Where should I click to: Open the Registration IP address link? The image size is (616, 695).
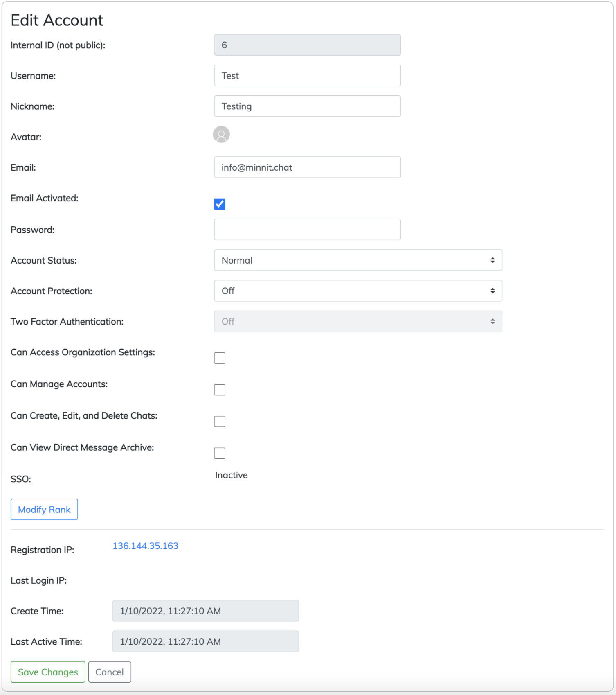145,546
